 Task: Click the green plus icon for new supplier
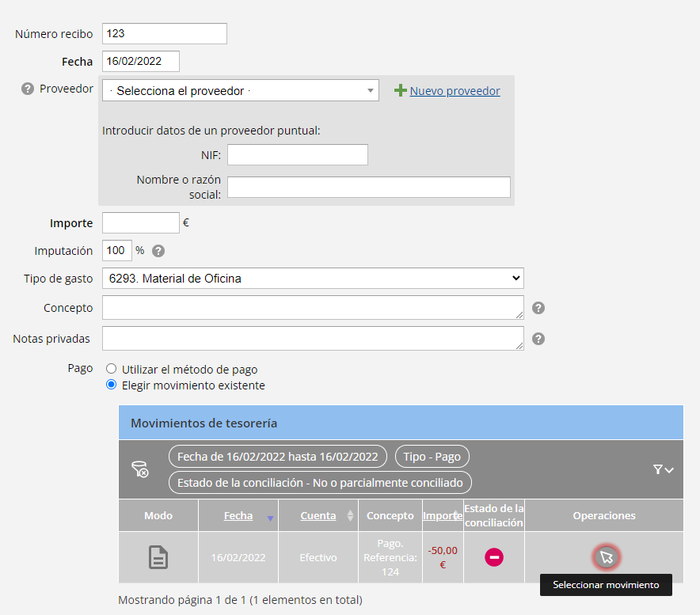pyautogui.click(x=401, y=90)
